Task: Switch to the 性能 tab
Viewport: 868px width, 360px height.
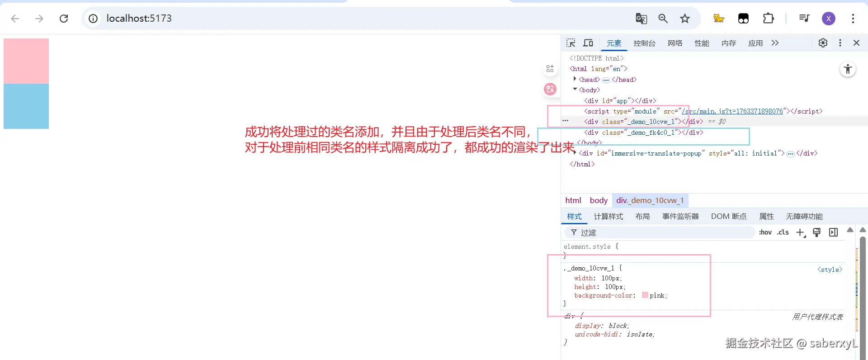Action: click(x=702, y=43)
